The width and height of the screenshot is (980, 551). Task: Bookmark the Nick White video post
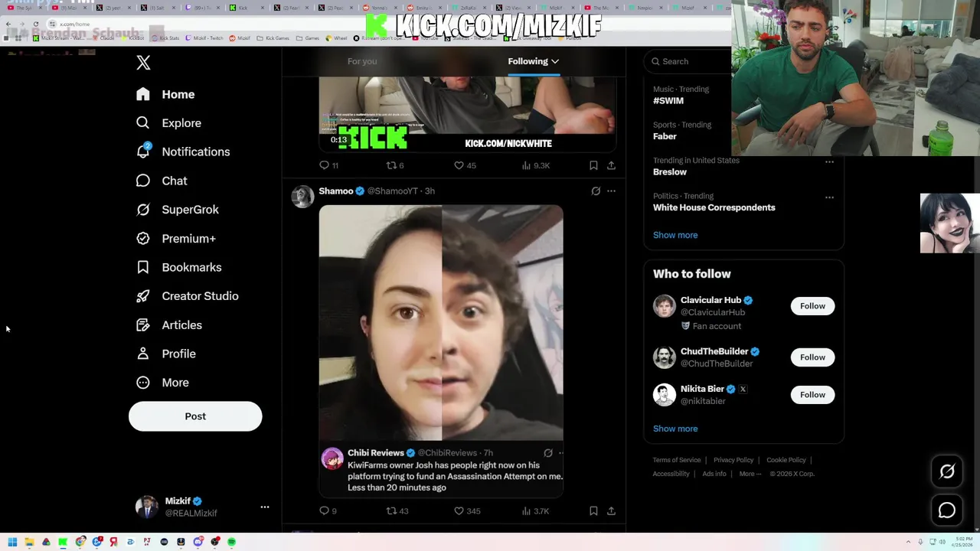(x=593, y=165)
